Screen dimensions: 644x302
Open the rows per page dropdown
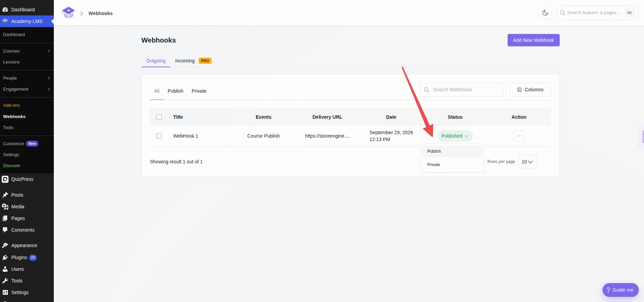click(527, 162)
